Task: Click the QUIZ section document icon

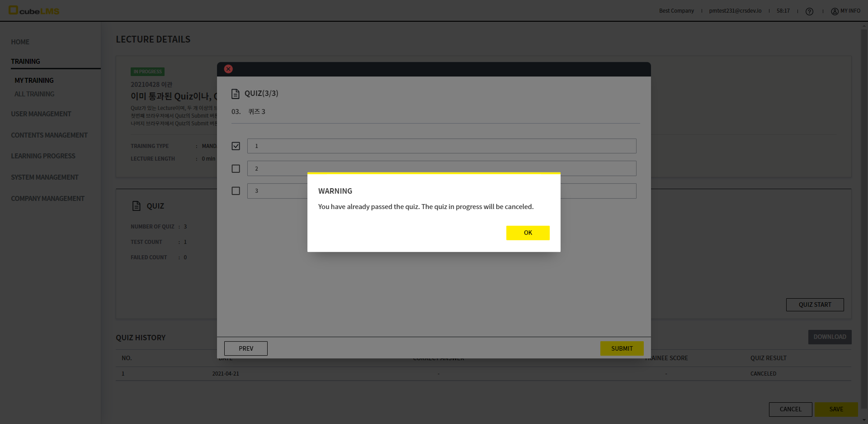Action: (136, 206)
